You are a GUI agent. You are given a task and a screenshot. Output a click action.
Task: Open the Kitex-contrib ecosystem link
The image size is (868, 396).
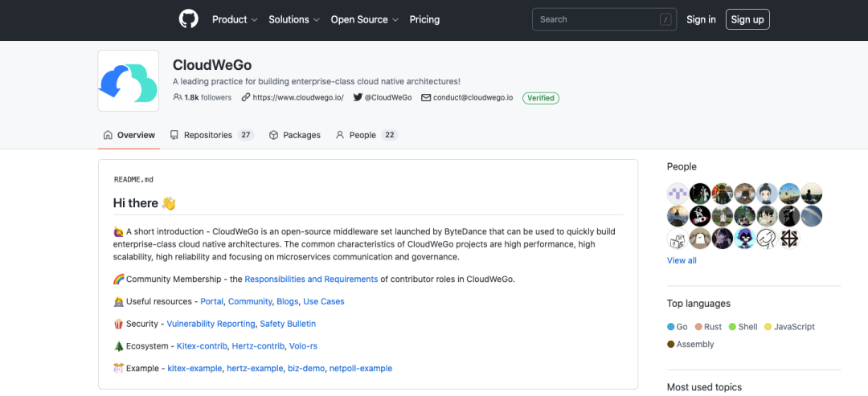pos(202,346)
